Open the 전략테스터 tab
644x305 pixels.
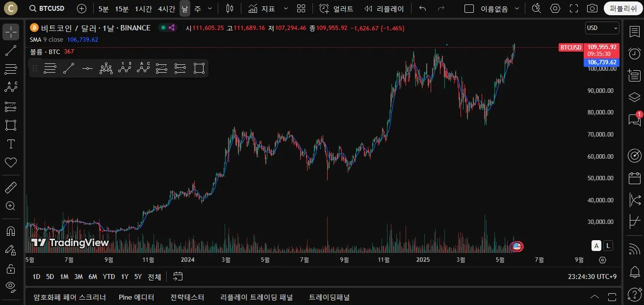click(x=187, y=297)
